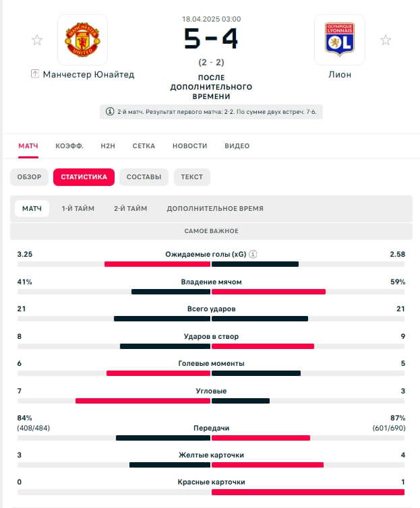
Task: Toggle the favorite star next to Lyon
Action: (x=386, y=40)
